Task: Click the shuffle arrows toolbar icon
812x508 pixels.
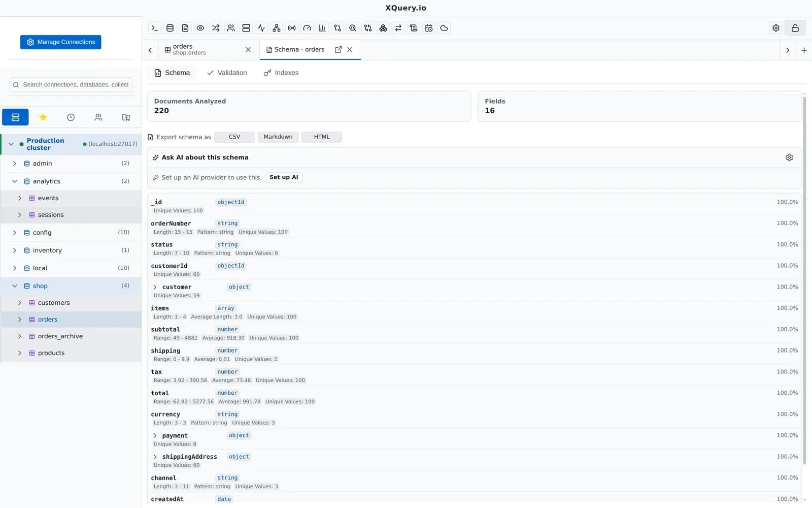Action: coord(216,28)
